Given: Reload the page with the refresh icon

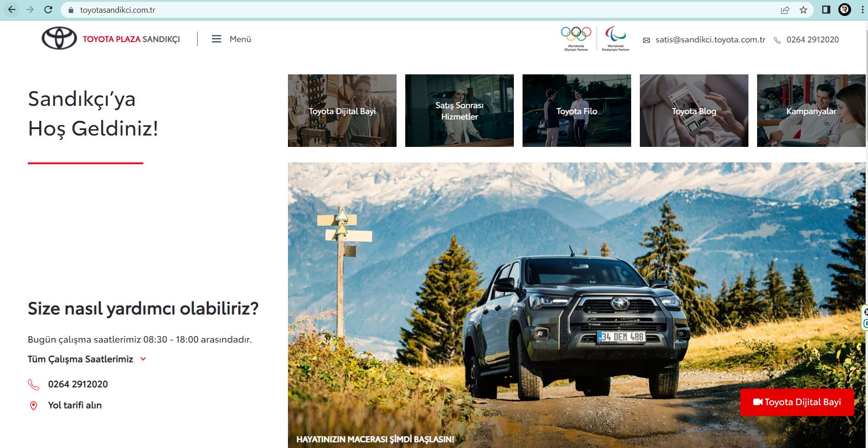Looking at the screenshot, I should (48, 10).
